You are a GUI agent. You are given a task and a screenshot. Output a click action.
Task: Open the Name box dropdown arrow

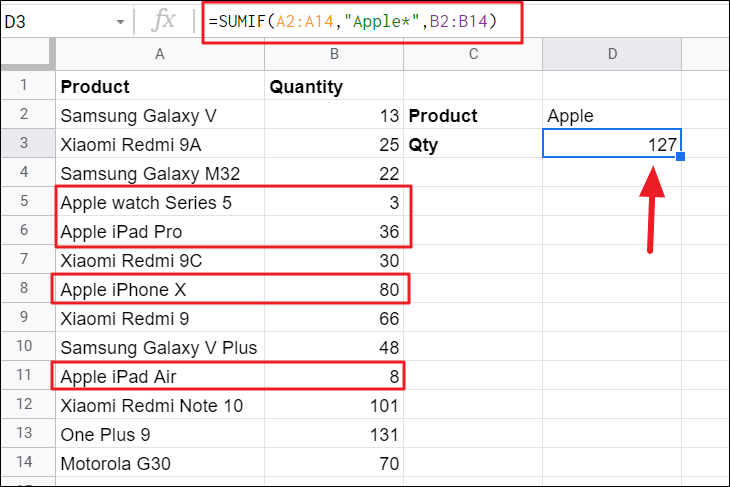[x=121, y=21]
